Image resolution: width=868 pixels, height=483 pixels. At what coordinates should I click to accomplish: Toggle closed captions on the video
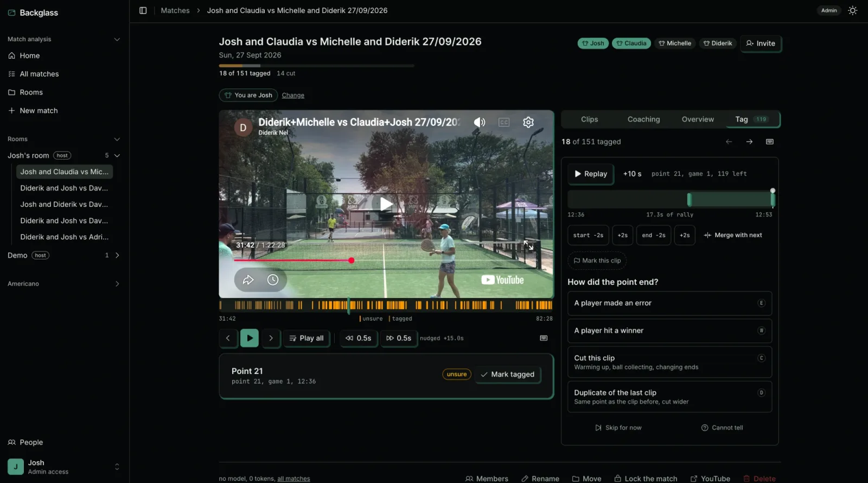pos(504,122)
